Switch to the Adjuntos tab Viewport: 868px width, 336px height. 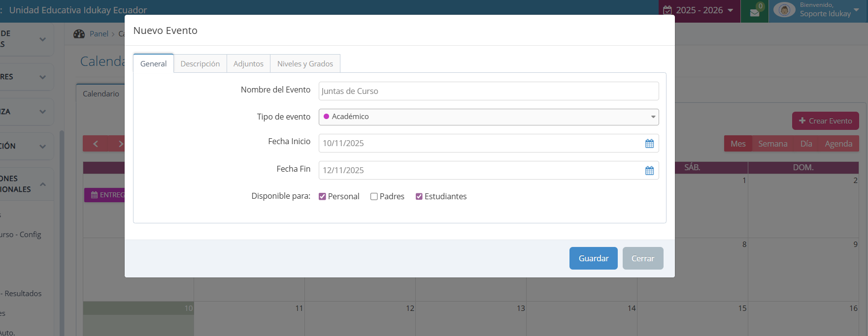248,64
